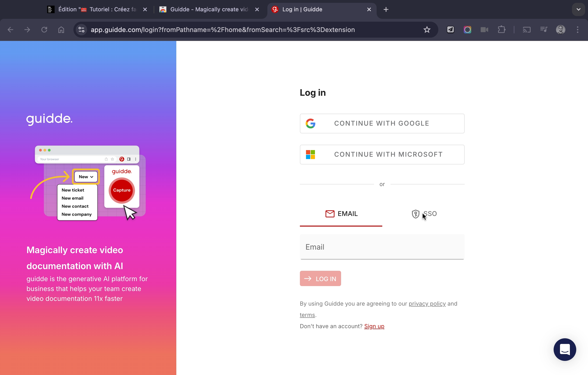
Task: Open the terms link
Action: [x=307, y=315]
